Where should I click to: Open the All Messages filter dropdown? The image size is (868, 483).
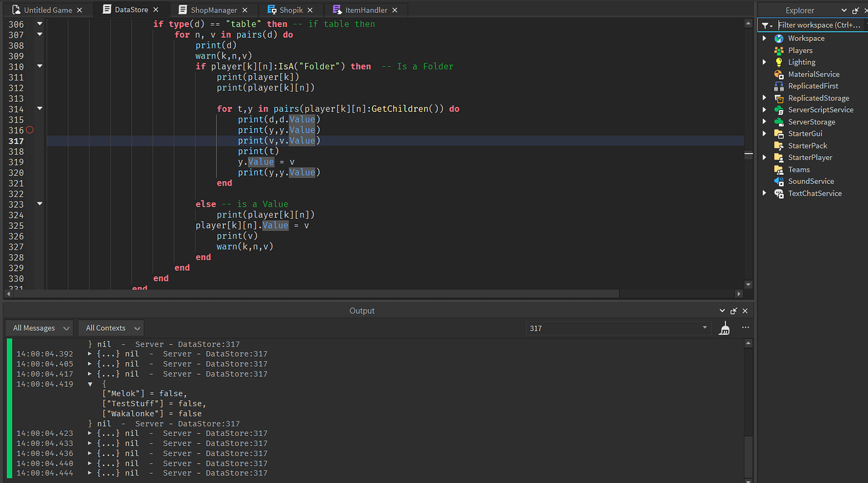[x=38, y=328]
